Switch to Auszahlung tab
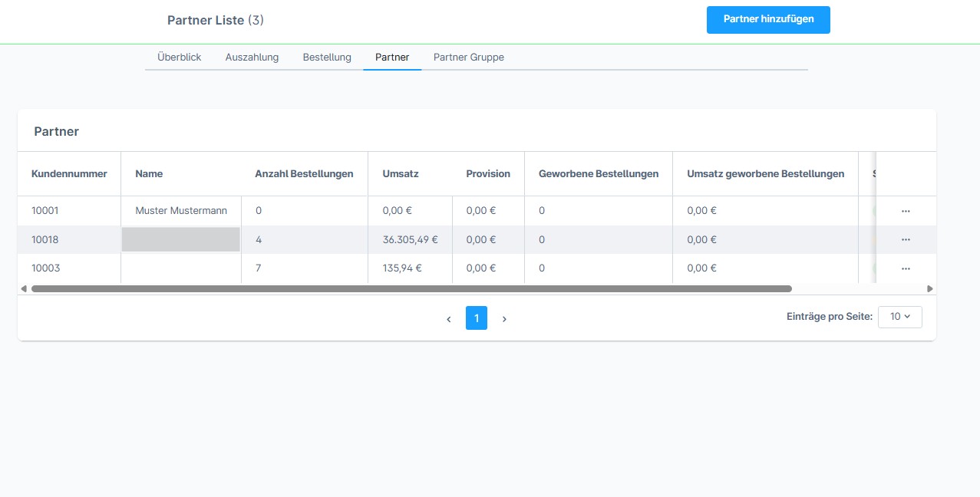The width and height of the screenshot is (980, 497). pyautogui.click(x=252, y=58)
